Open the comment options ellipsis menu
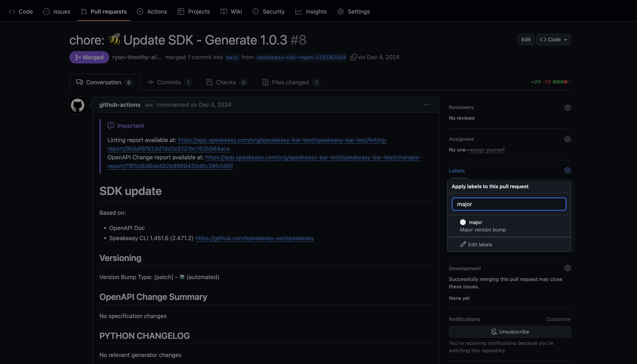 (x=427, y=105)
